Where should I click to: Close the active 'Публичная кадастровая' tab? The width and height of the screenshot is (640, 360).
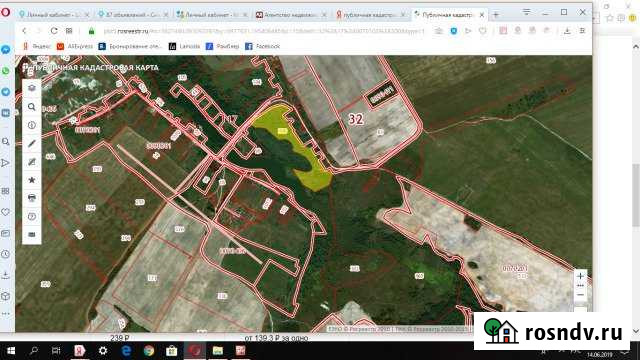point(482,15)
